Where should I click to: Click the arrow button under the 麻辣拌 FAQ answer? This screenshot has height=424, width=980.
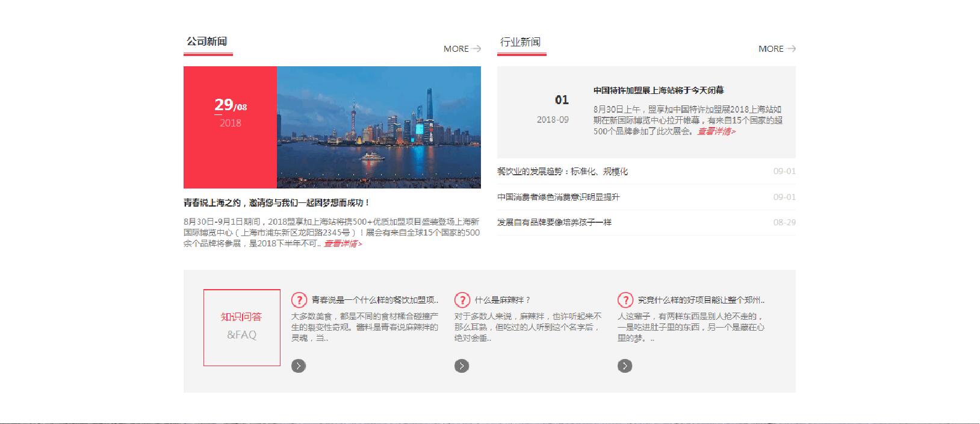pyautogui.click(x=462, y=366)
